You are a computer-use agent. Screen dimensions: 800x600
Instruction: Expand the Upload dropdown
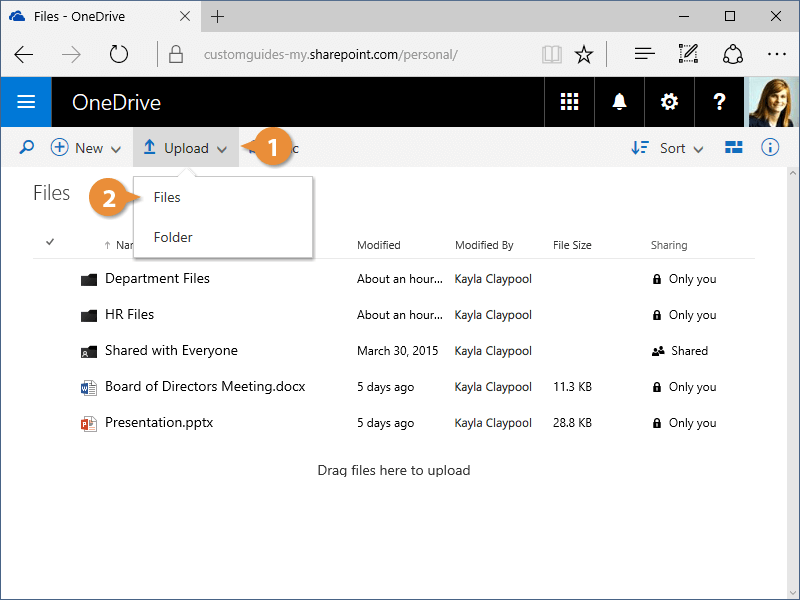(185, 148)
